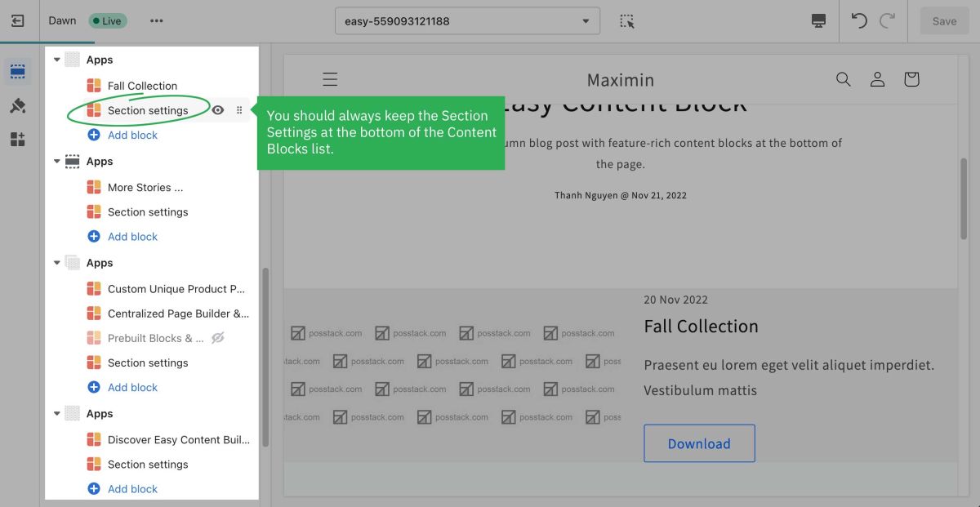Open the easy-559093121188 template dropdown
The width and height of the screenshot is (980, 507).
click(x=467, y=21)
